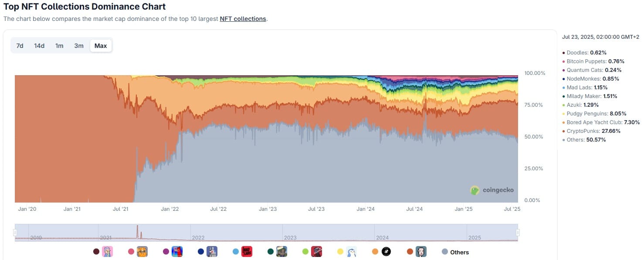Click the Bitcoin Puppets 0.76% tooltip entry
The width and height of the screenshot is (644, 260).
click(593, 61)
